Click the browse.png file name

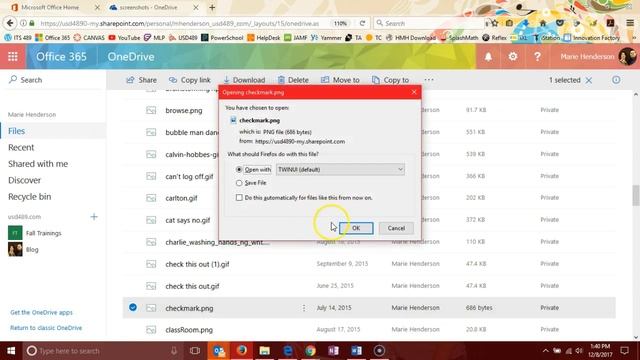[x=184, y=110]
